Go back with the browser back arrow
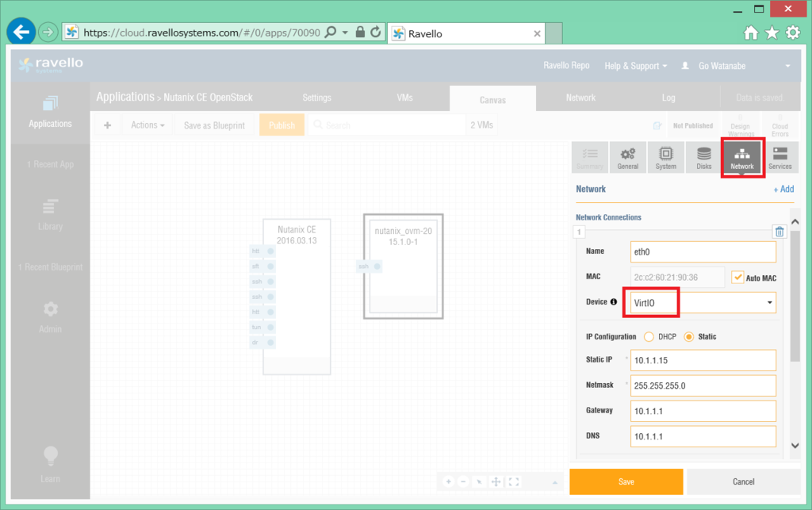This screenshot has width=812, height=510. tap(21, 32)
